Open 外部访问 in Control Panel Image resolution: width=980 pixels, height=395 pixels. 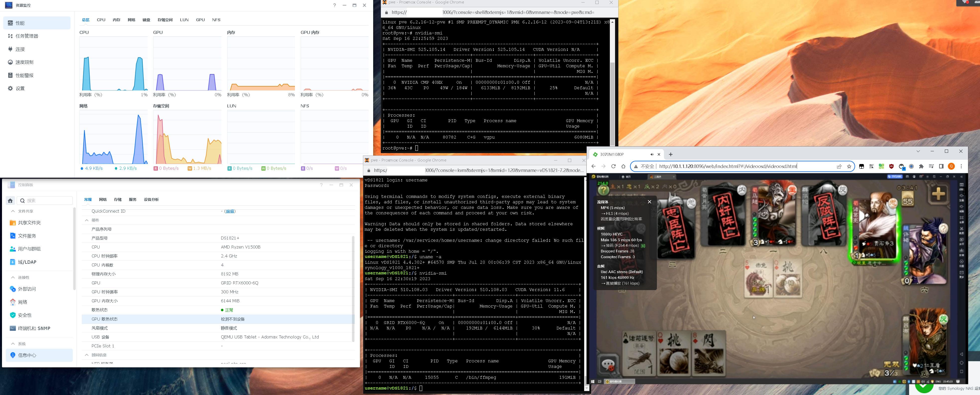click(40, 289)
